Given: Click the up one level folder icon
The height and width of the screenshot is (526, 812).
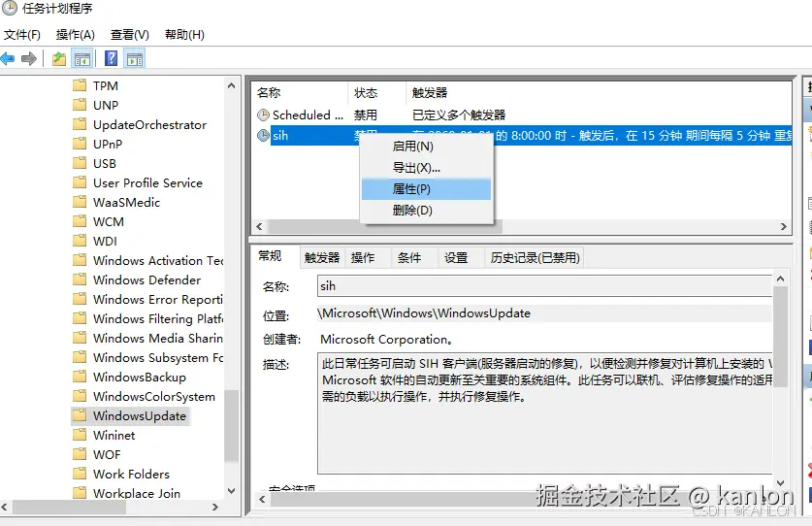Looking at the screenshot, I should click(x=59, y=58).
